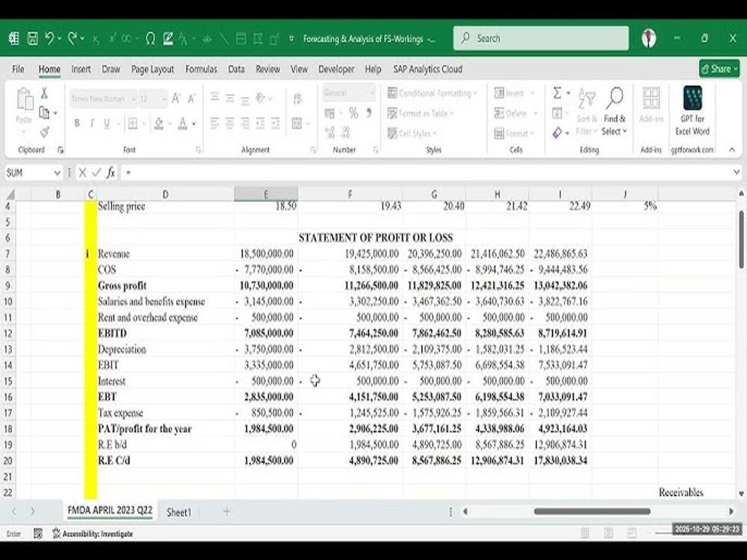Screen dimensions: 747x560
Task: Open the user account profile picture
Action: (648, 38)
